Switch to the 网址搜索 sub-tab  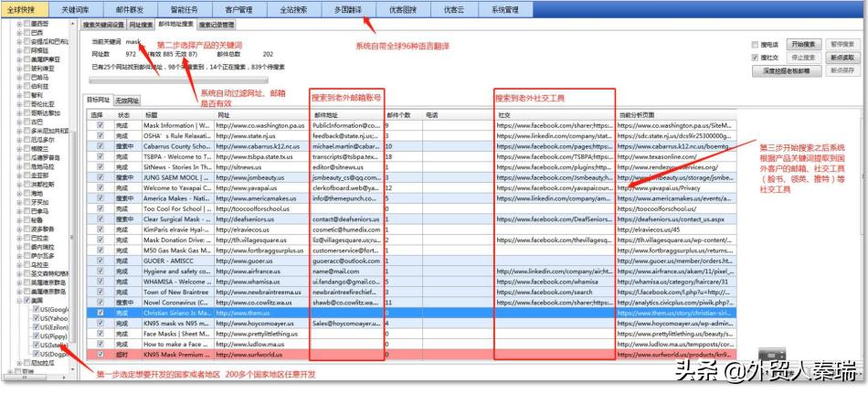point(141,25)
